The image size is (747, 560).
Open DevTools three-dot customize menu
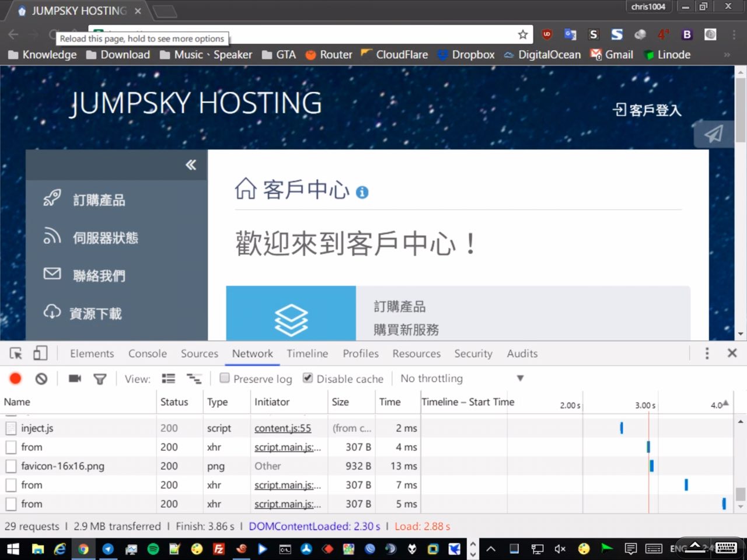[x=707, y=353]
